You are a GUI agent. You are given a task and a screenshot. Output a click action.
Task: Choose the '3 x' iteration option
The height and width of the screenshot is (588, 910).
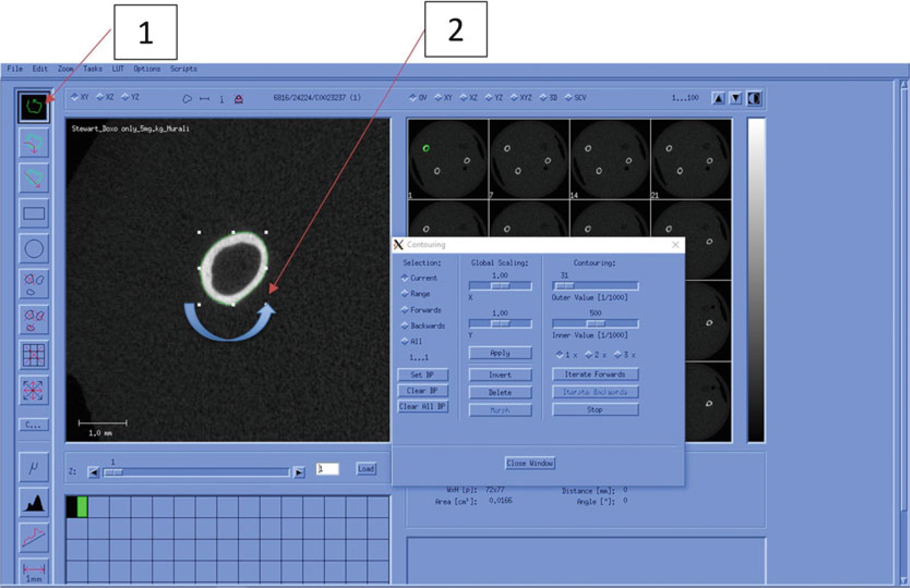[625, 355]
